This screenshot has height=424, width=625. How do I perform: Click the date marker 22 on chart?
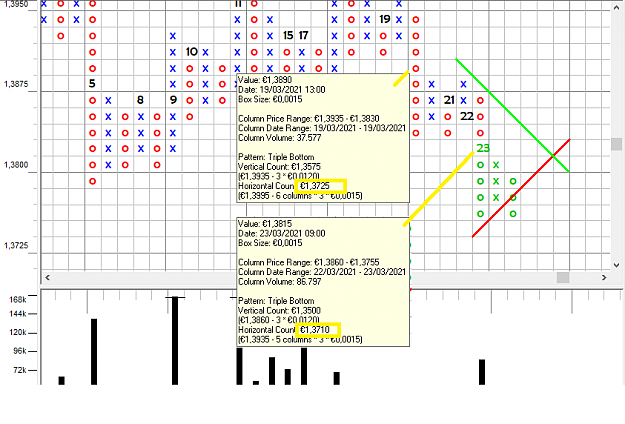coord(467,116)
